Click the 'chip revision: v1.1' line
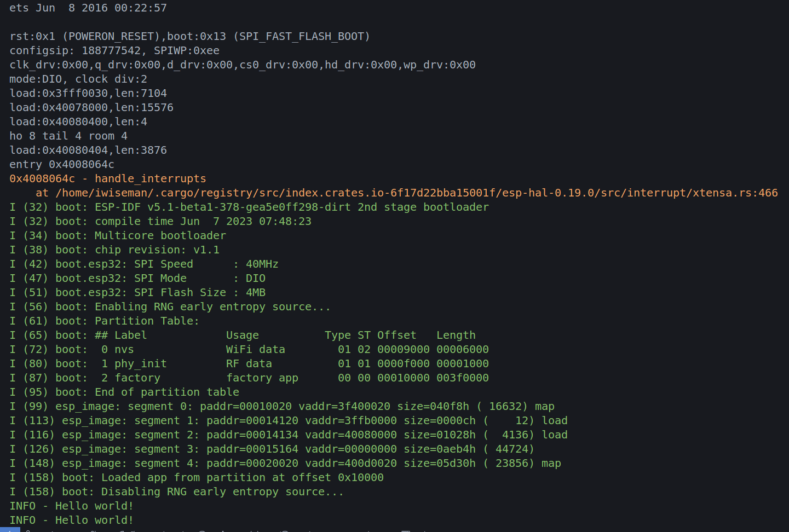789x532 pixels. (x=114, y=250)
